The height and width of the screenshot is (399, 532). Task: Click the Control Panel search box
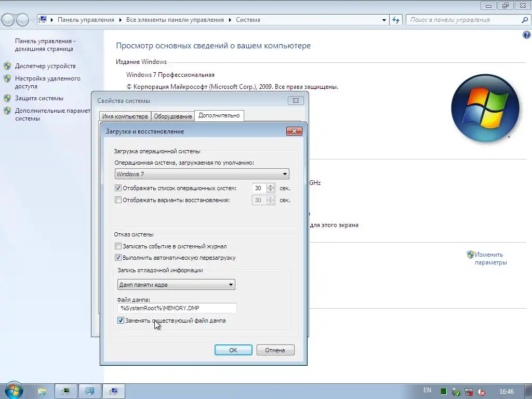tap(464, 20)
